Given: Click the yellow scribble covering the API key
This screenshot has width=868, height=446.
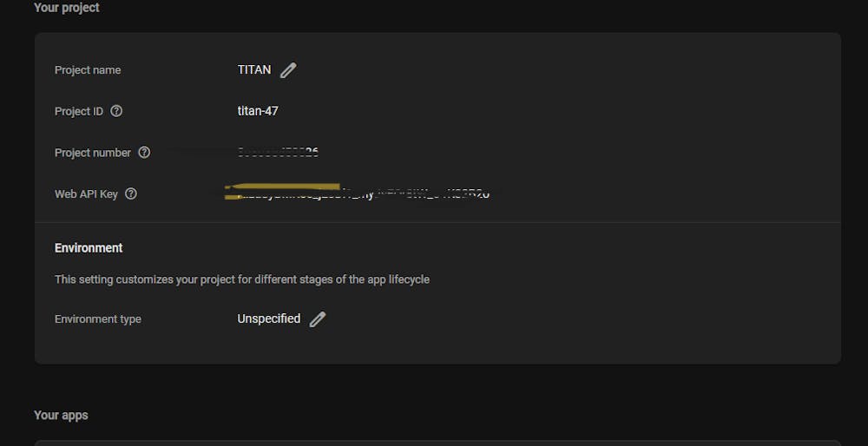Looking at the screenshot, I should pyautogui.click(x=282, y=191).
